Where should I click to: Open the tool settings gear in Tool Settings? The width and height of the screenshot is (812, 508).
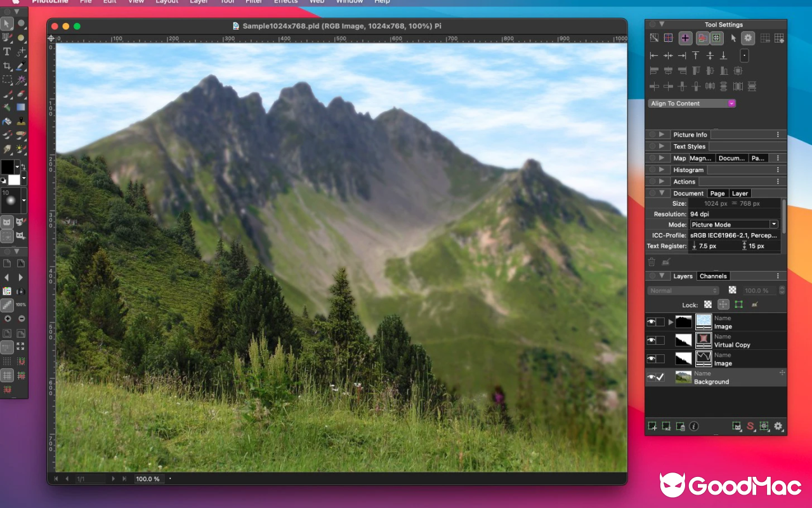click(748, 38)
